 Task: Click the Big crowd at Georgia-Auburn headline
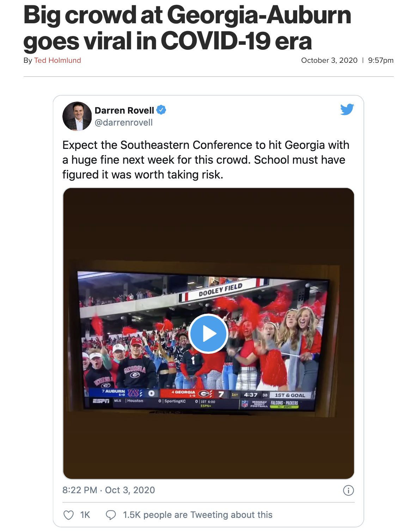[187, 28]
